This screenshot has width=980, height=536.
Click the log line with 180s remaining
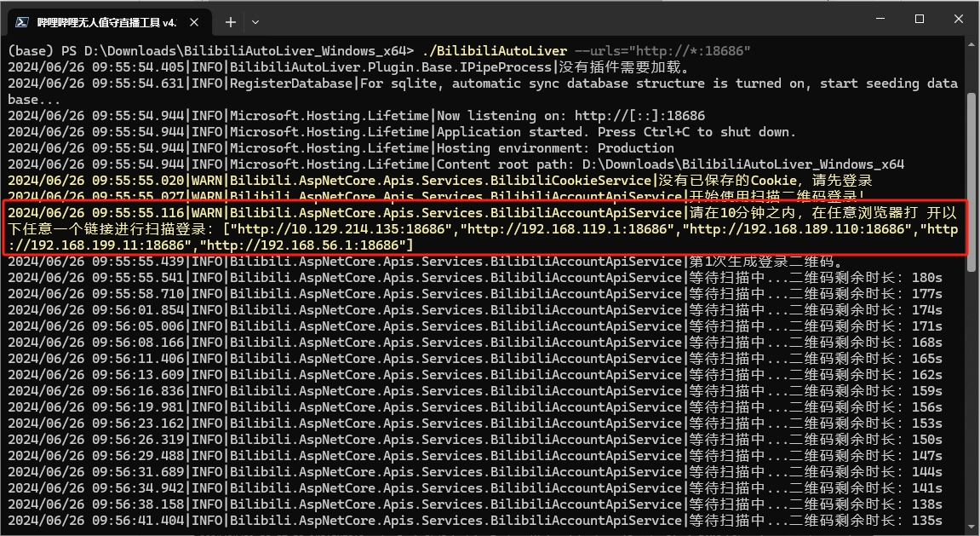pyautogui.click(x=475, y=278)
